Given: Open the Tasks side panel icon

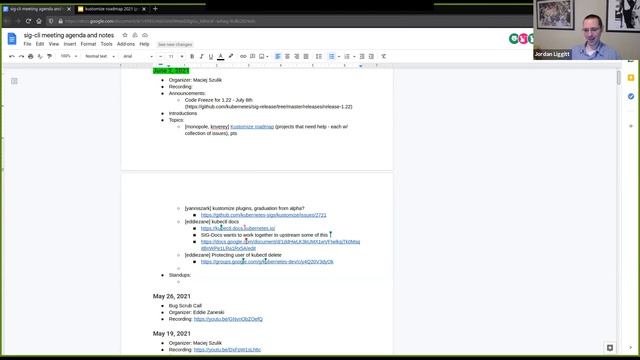Looking at the screenshot, I should (631, 96).
